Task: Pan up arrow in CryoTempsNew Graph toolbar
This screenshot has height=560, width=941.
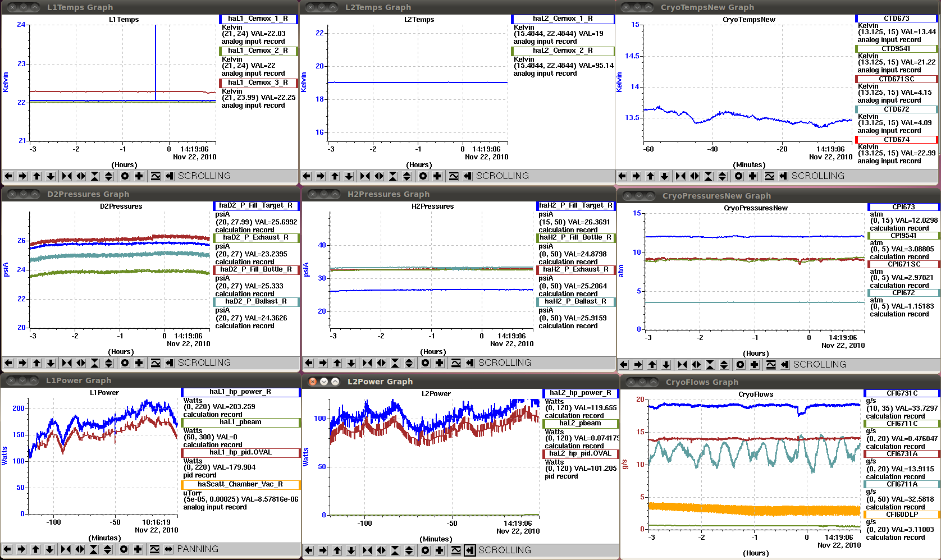Action: 650,176
